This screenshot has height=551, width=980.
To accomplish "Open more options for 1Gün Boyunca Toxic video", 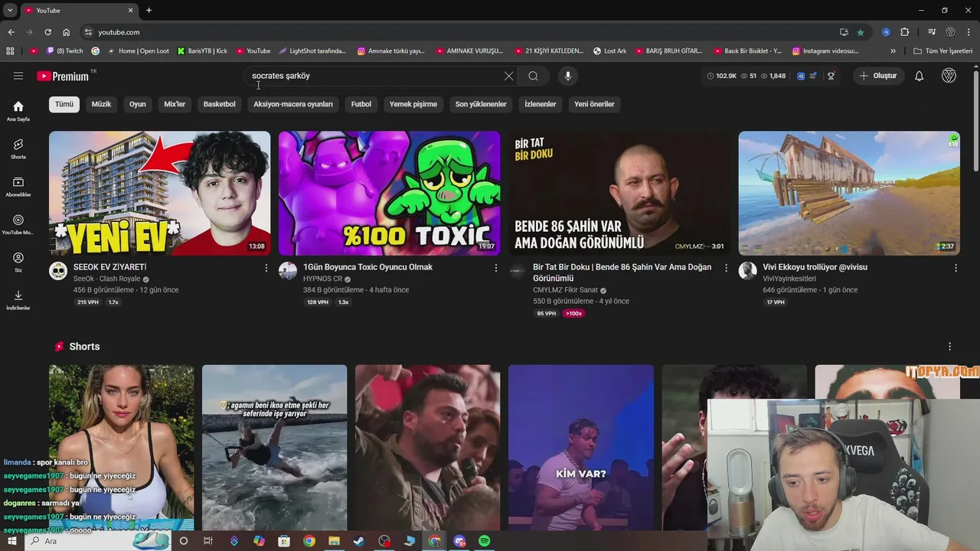I will (496, 268).
